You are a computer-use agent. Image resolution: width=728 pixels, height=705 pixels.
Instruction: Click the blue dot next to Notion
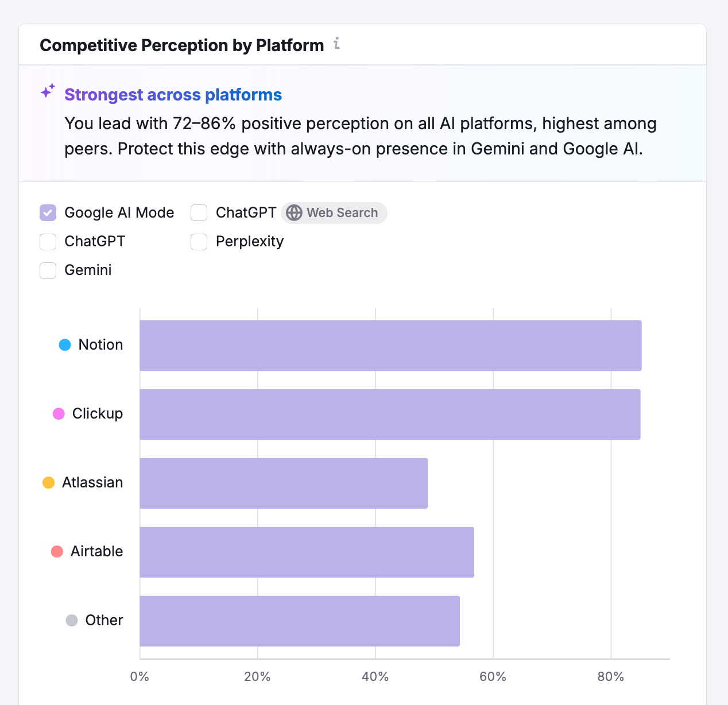(x=64, y=344)
